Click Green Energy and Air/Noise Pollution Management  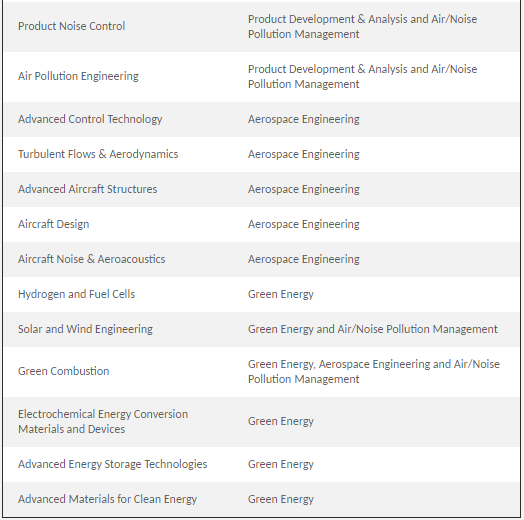[373, 329]
